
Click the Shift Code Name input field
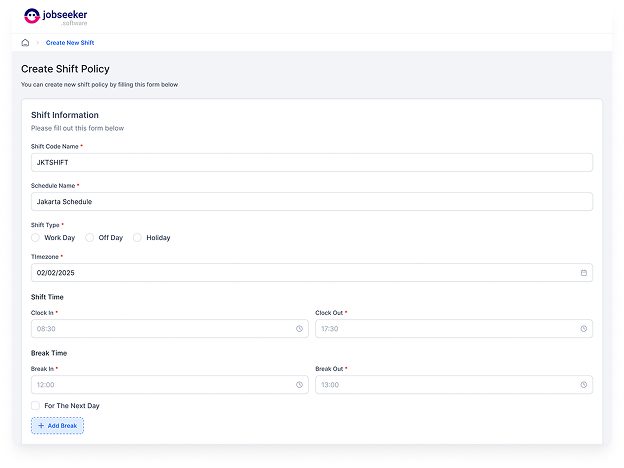tap(311, 162)
